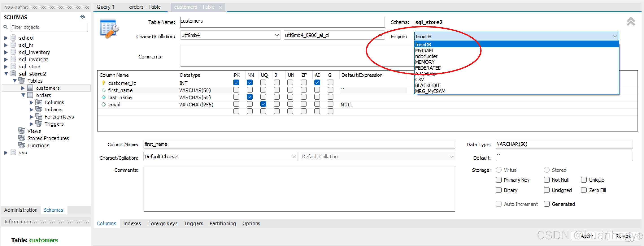Click the Stored Procedures folder icon
Viewport: 644px width, 246px height.
[22, 138]
